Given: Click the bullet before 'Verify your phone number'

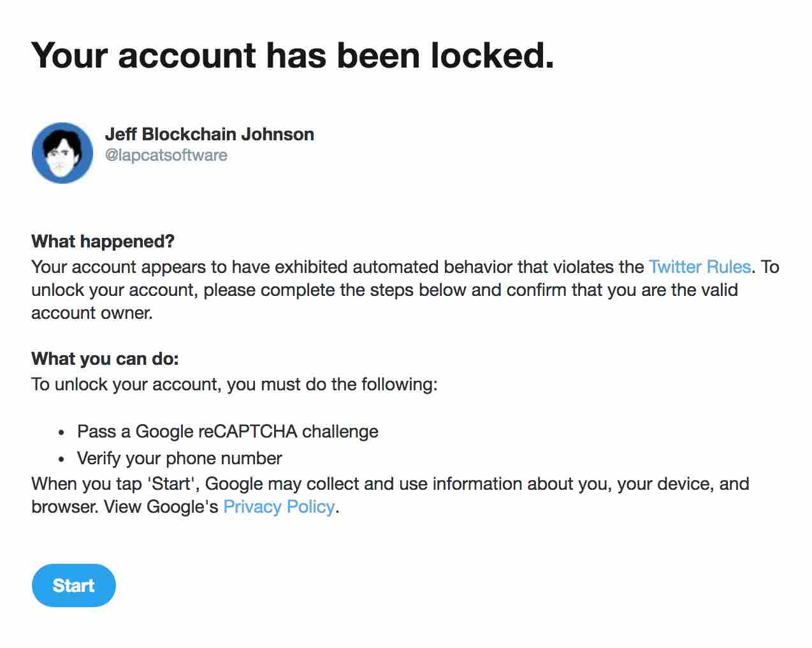Looking at the screenshot, I should point(61,459).
